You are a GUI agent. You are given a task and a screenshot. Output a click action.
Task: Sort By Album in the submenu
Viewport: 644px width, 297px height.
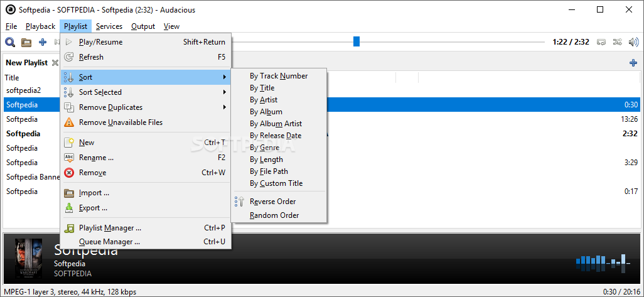pyautogui.click(x=279, y=112)
